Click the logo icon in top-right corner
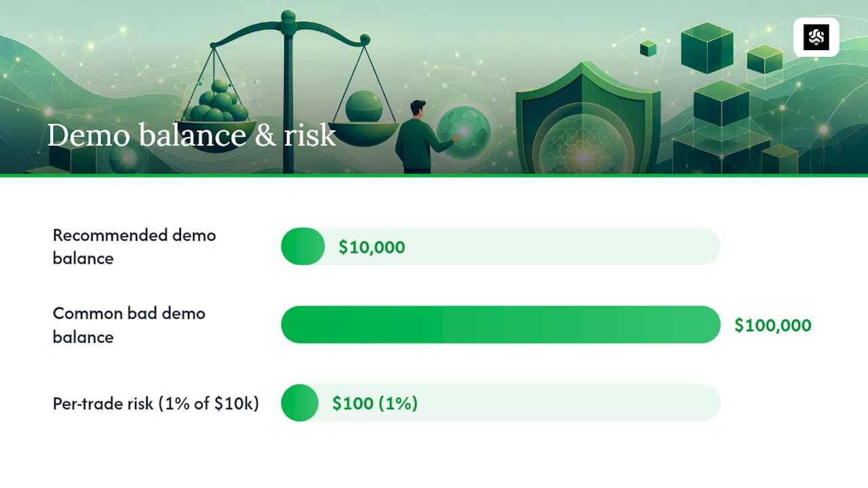This screenshot has height=488, width=868. click(816, 37)
